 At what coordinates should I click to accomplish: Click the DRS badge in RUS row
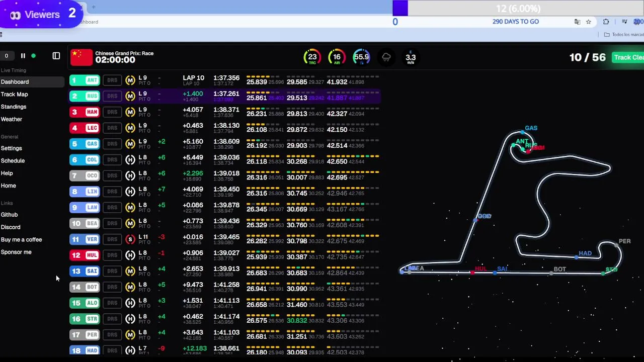(x=112, y=96)
